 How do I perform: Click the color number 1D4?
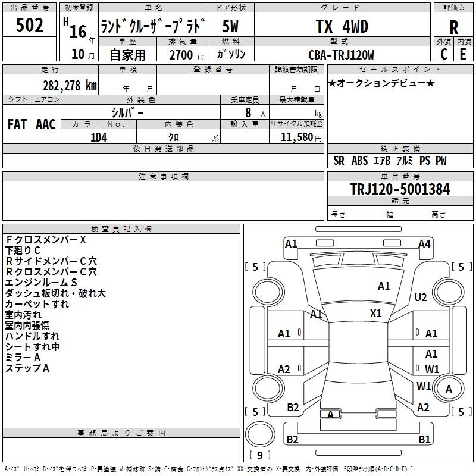click(x=98, y=137)
